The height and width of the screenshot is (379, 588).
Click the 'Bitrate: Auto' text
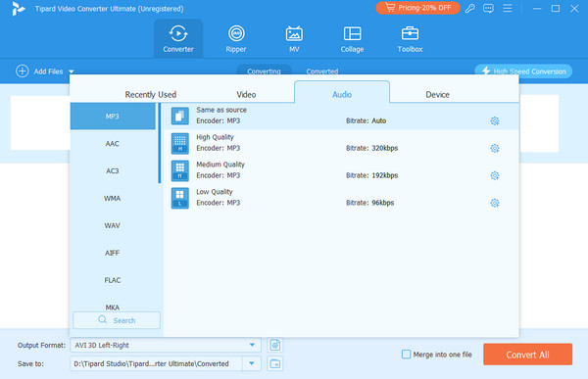366,120
